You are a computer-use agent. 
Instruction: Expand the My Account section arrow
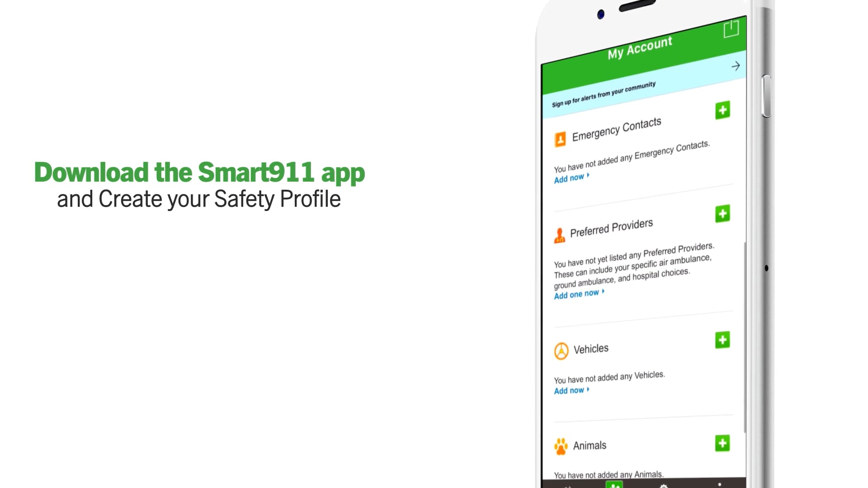coord(735,66)
